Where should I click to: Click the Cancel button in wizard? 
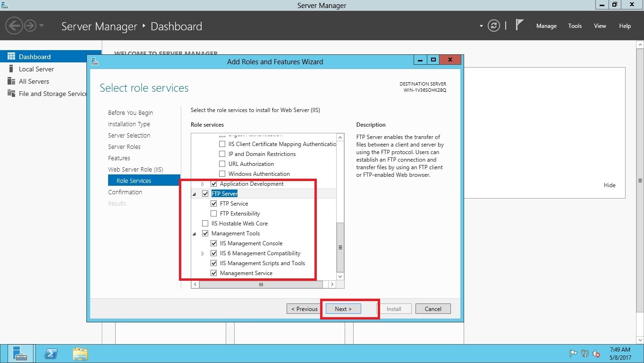[x=433, y=309]
